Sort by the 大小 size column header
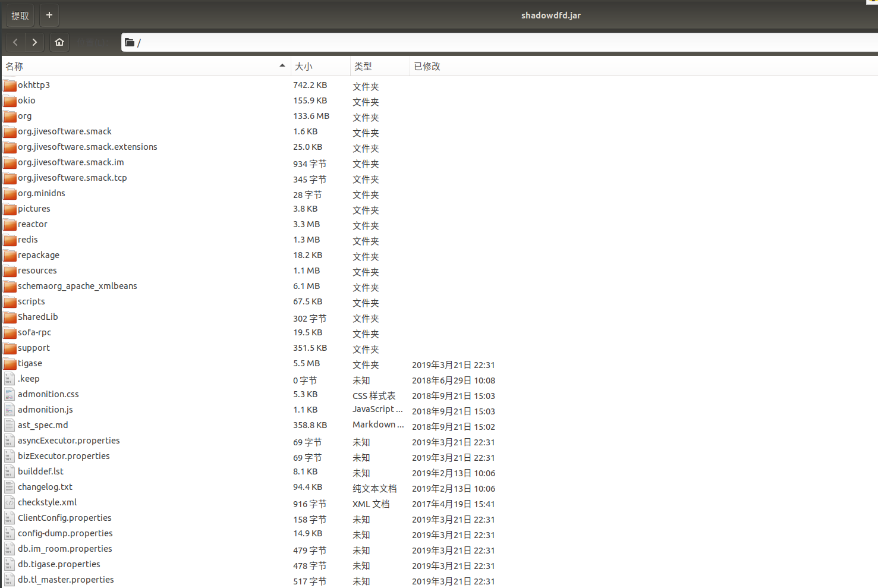Viewport: 878px width, 588px height. 320,67
